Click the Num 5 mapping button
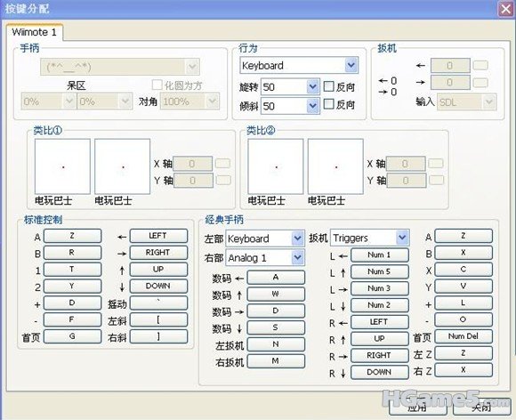The image size is (516, 420). pyautogui.click(x=379, y=271)
